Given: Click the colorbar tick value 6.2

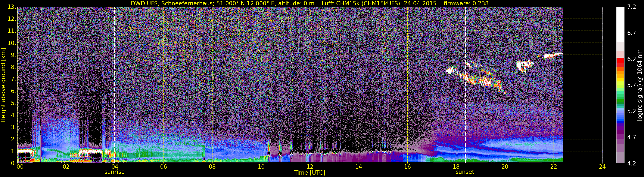Looking at the screenshot, I should tap(632, 59).
